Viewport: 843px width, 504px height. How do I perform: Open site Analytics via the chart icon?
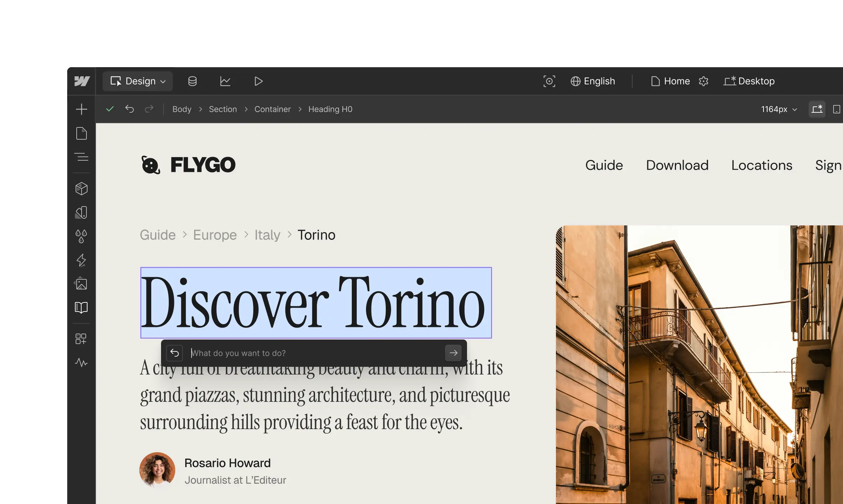click(x=225, y=81)
